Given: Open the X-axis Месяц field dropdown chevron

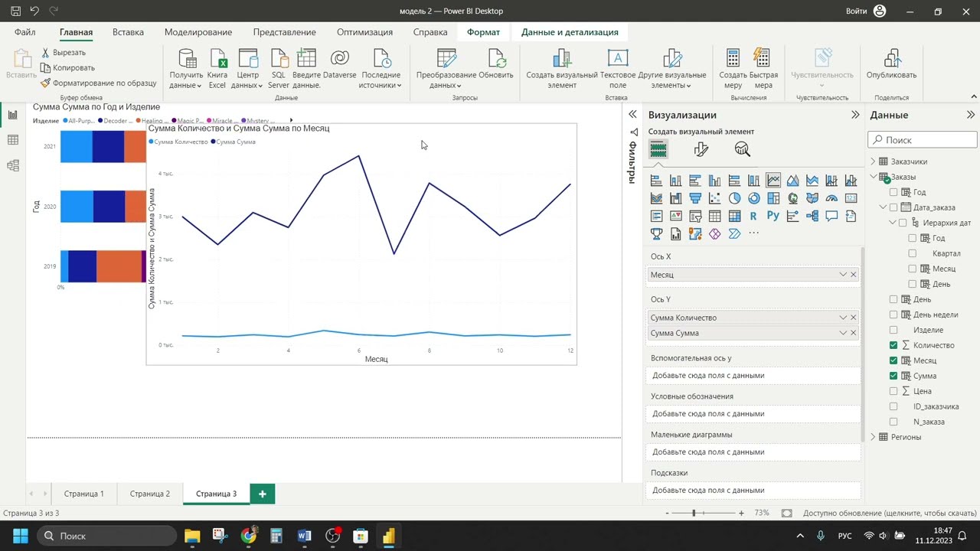Looking at the screenshot, I should tap(843, 275).
